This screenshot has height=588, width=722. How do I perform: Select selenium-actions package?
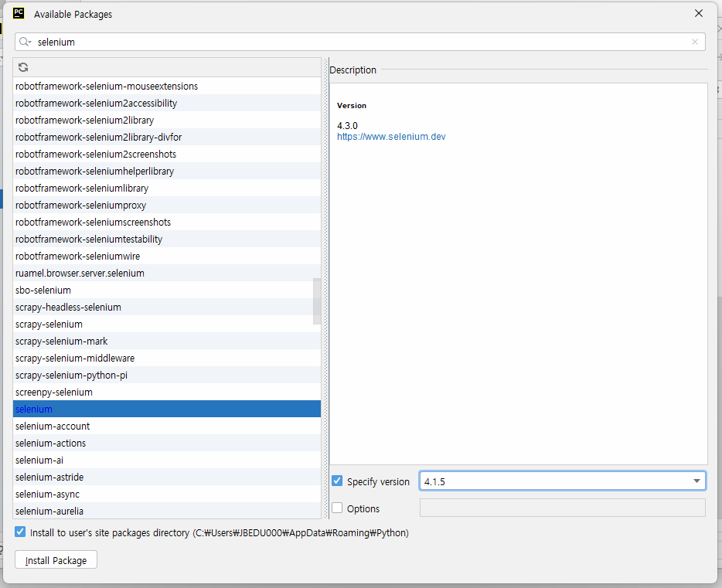[167, 443]
